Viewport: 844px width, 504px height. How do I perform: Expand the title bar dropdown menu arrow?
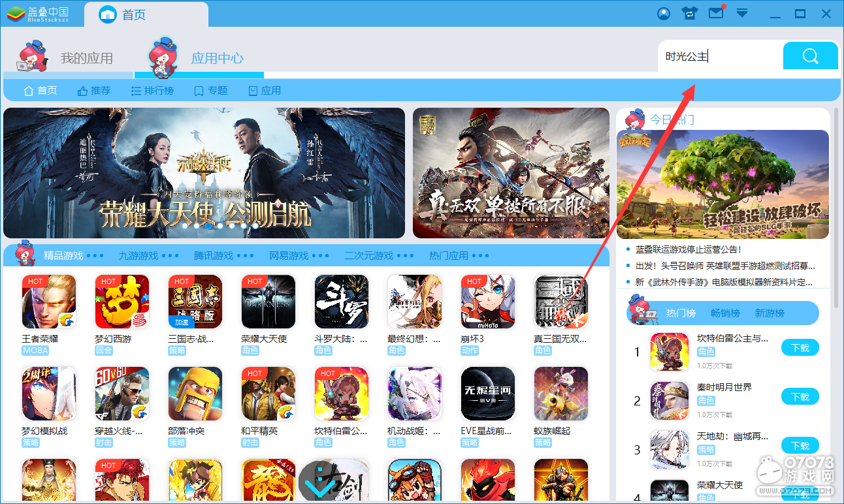tap(742, 13)
